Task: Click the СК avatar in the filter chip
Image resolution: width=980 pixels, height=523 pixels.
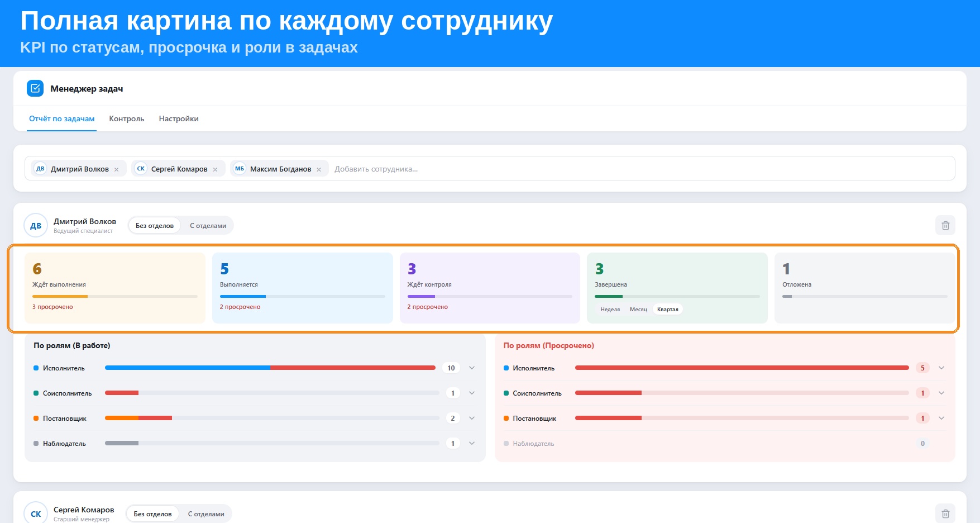Action: tap(141, 169)
